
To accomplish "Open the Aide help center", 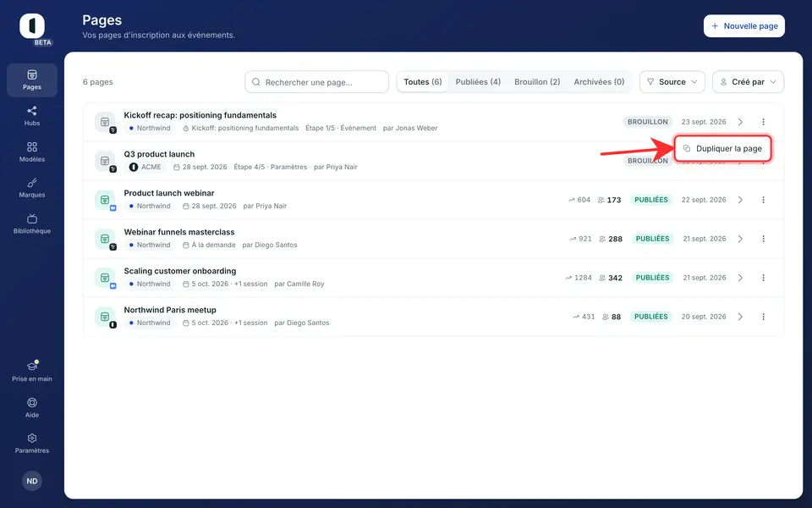I will 31,407.
